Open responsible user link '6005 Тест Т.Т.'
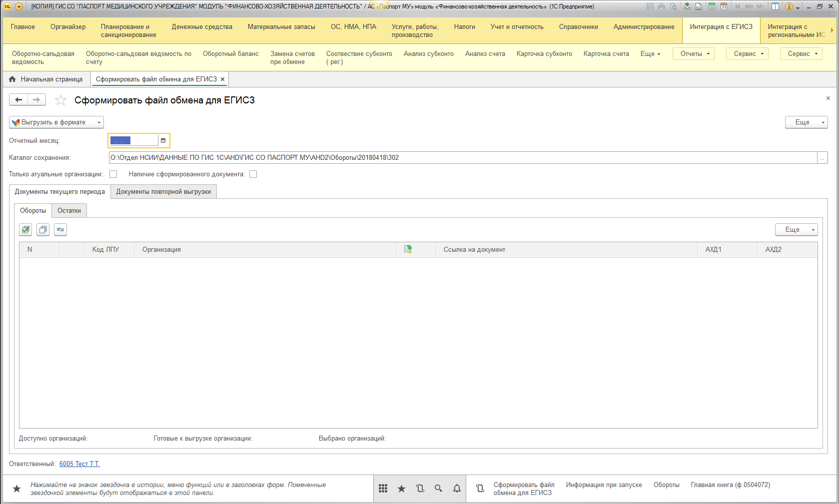The height and width of the screenshot is (504, 839). coord(79,464)
